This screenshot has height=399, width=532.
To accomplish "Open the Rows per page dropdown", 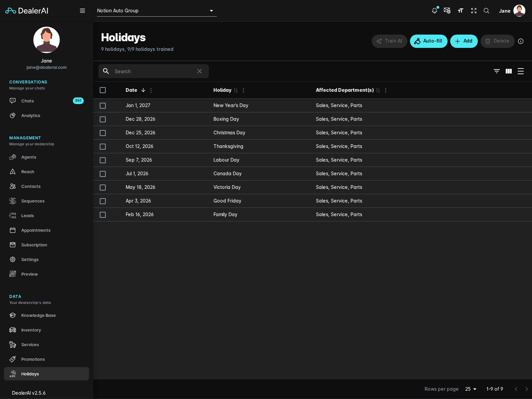I will [x=470, y=389].
